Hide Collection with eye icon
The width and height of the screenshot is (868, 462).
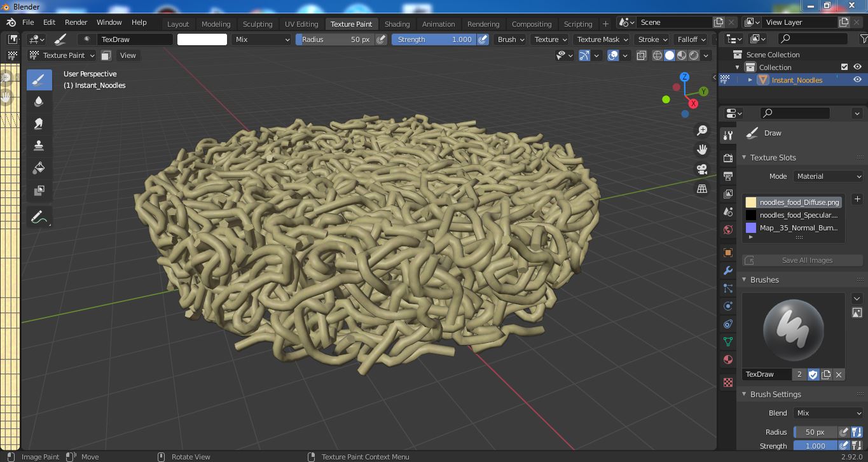[x=857, y=67]
